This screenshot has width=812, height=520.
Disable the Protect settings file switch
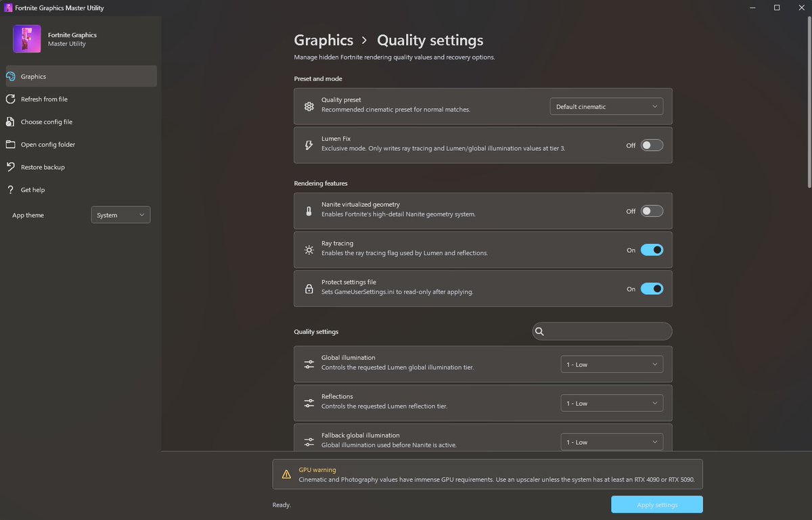[x=652, y=289]
